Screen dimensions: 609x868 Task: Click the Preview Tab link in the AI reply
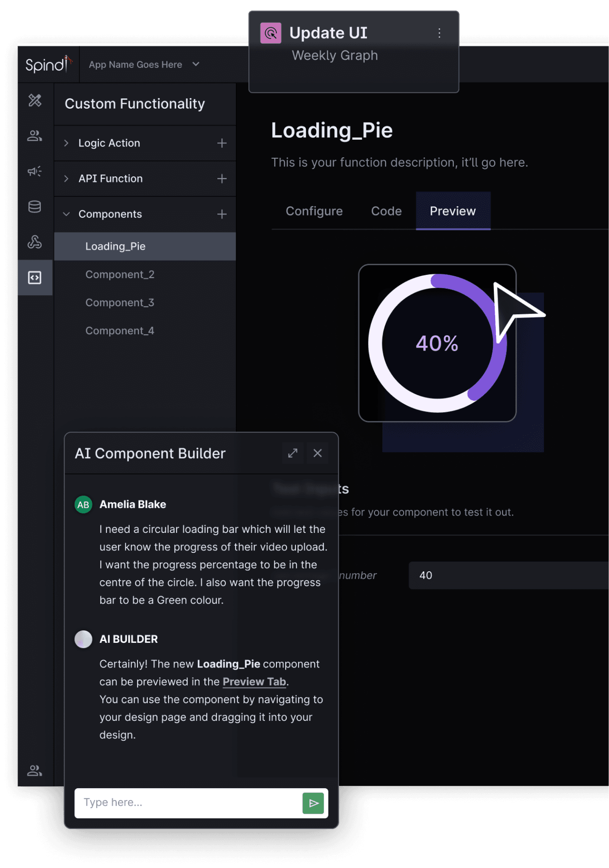pos(254,681)
